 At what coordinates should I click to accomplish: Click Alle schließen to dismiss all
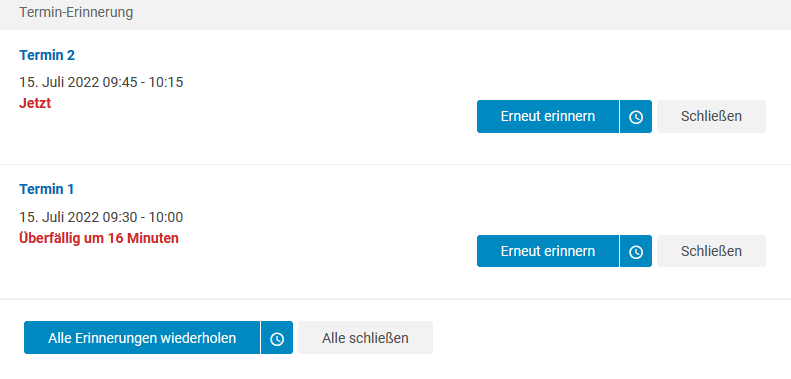365,338
